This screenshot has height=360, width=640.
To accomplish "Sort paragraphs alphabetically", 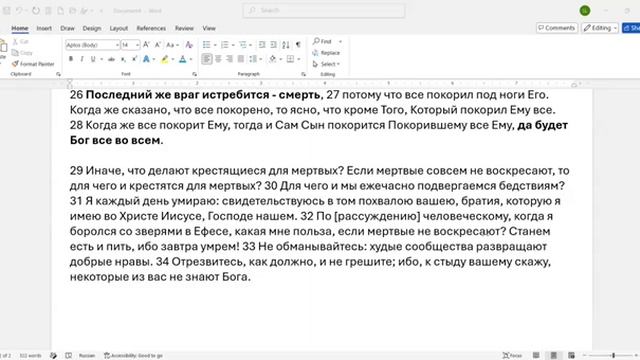I will tap(286, 44).
